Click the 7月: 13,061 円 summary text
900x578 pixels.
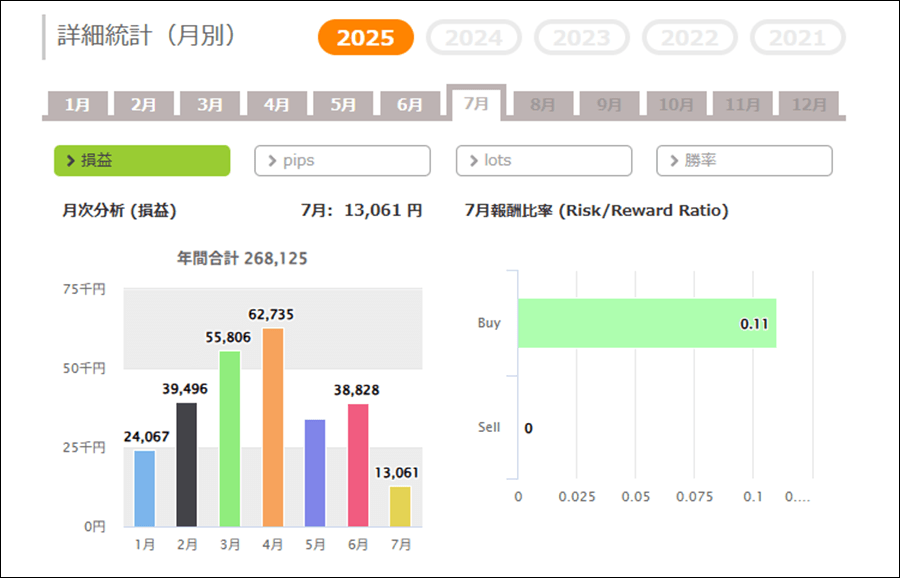tap(362, 211)
